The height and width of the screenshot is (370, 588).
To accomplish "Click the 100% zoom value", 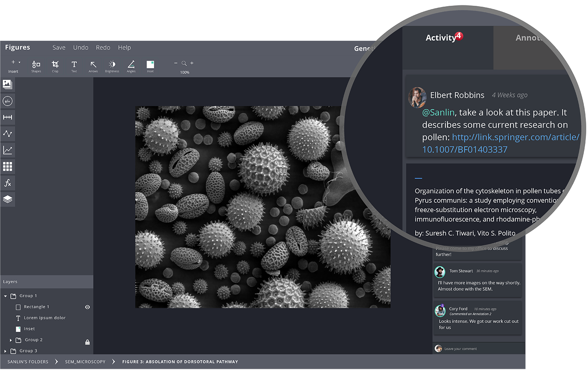I will (185, 72).
